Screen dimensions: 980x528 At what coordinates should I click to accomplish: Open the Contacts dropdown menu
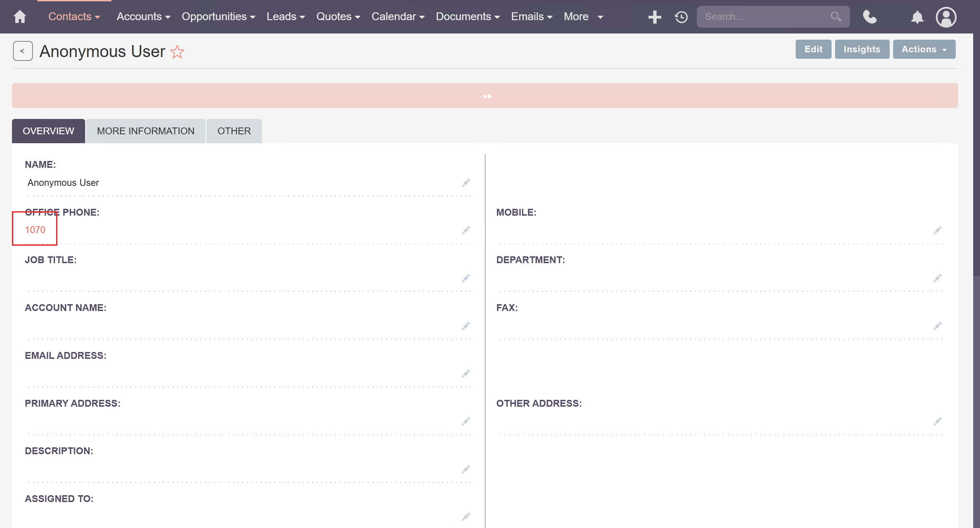[74, 17]
